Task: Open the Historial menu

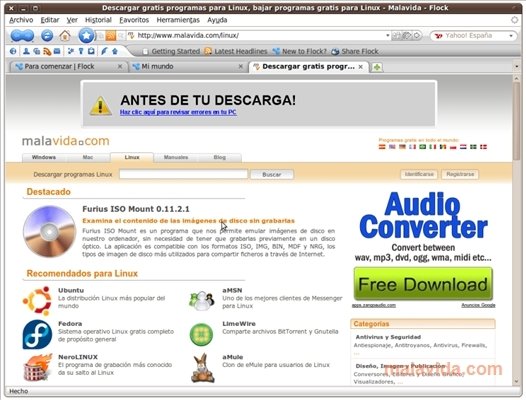Action: tap(98, 20)
